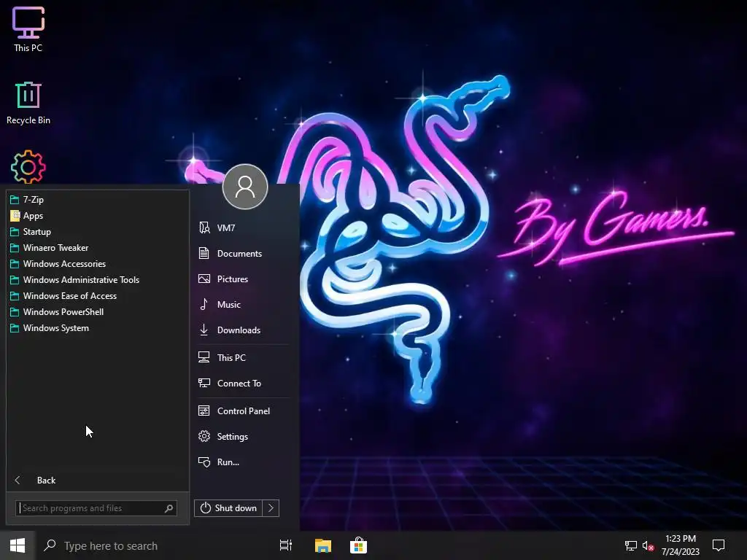Click the network tray icon

[631, 545]
